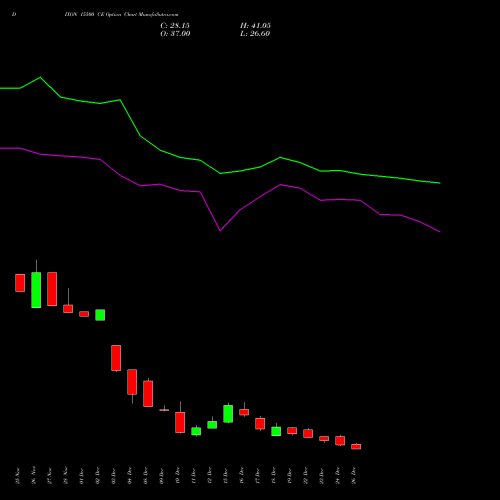Select the 17 Dec date label
The image size is (500, 500).
pyautogui.click(x=258, y=476)
